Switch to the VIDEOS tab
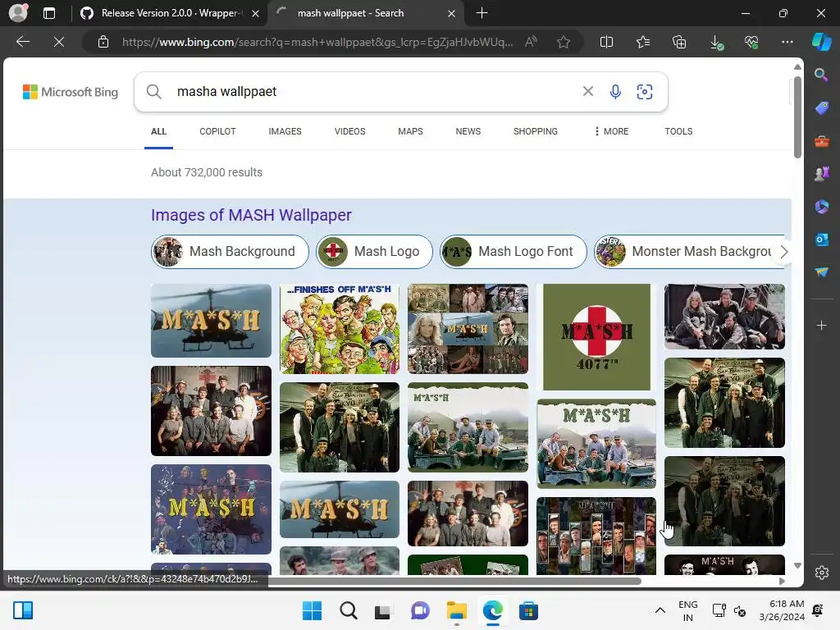The width and height of the screenshot is (840, 630). tap(349, 131)
